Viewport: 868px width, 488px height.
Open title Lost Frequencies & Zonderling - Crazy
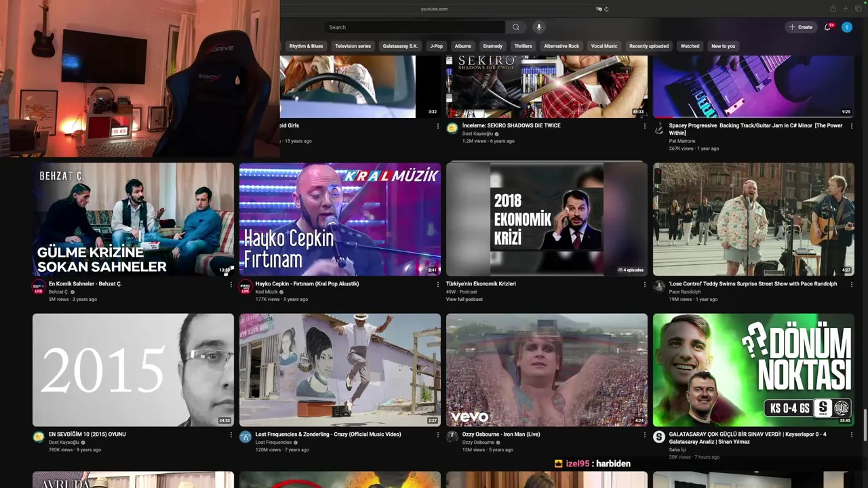(x=328, y=434)
